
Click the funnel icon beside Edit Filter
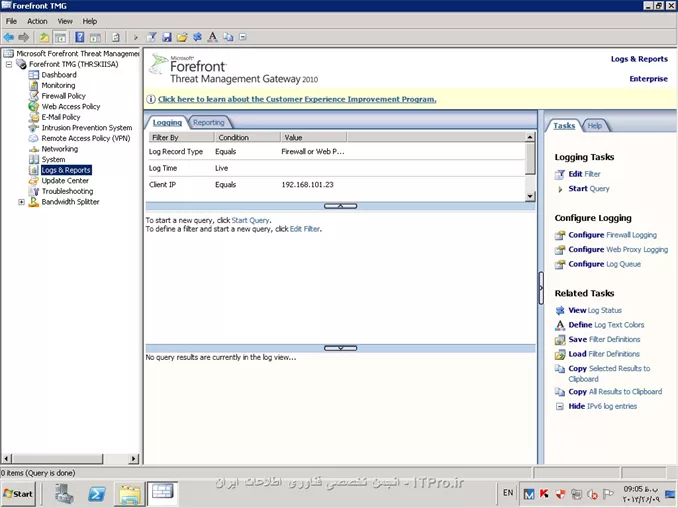[560, 174]
